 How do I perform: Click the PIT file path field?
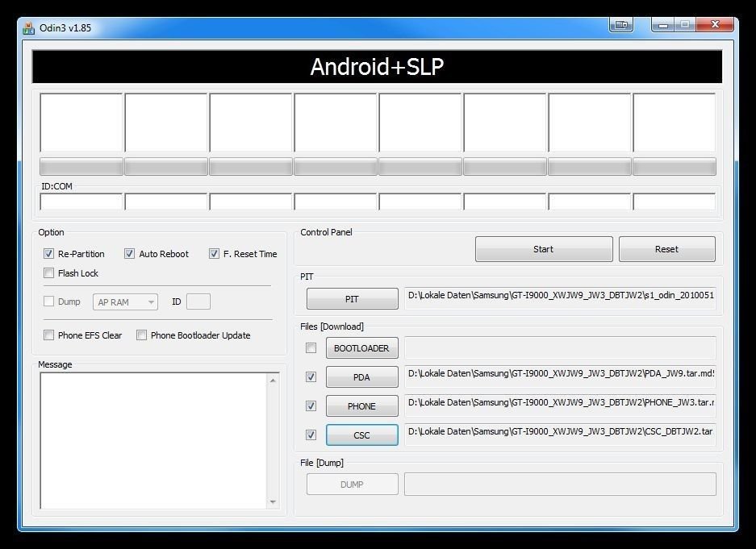[x=560, y=298]
